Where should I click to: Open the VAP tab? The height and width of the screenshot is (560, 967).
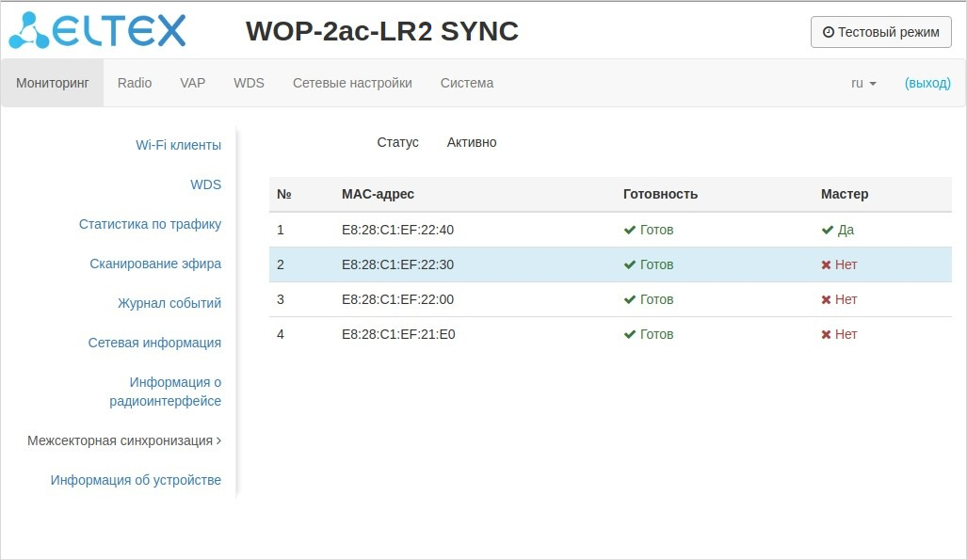tap(193, 83)
